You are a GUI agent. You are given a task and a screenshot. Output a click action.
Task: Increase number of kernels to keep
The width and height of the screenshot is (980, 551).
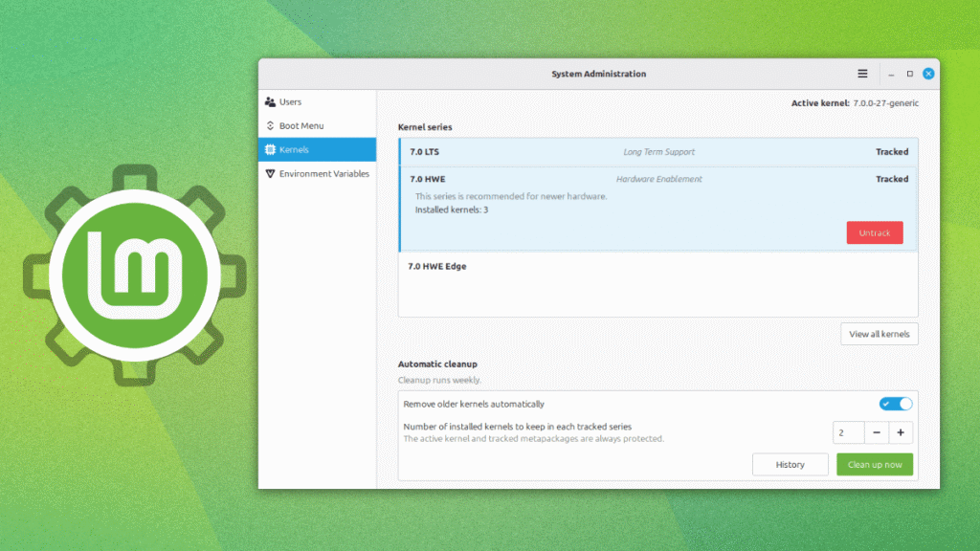[901, 432]
